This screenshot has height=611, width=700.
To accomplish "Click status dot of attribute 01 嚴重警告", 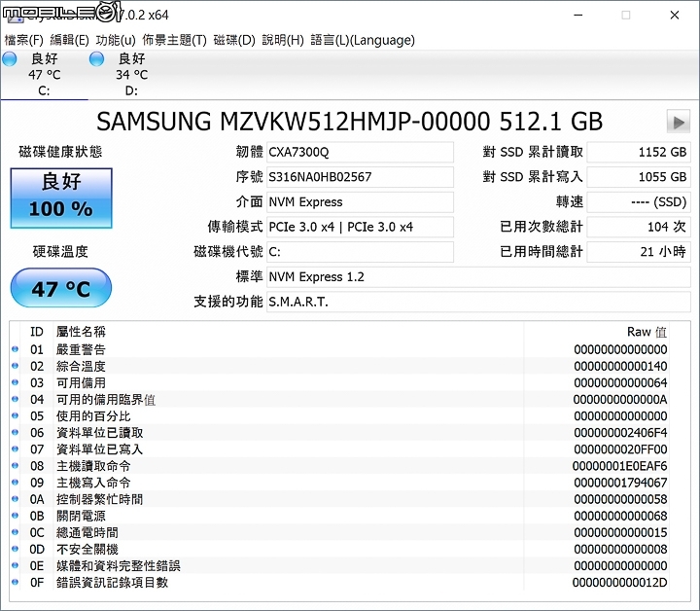I will point(15,349).
